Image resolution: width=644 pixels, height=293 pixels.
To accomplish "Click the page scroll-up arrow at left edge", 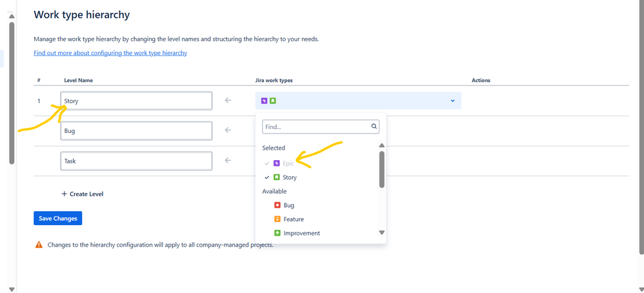I will coord(12,16).
